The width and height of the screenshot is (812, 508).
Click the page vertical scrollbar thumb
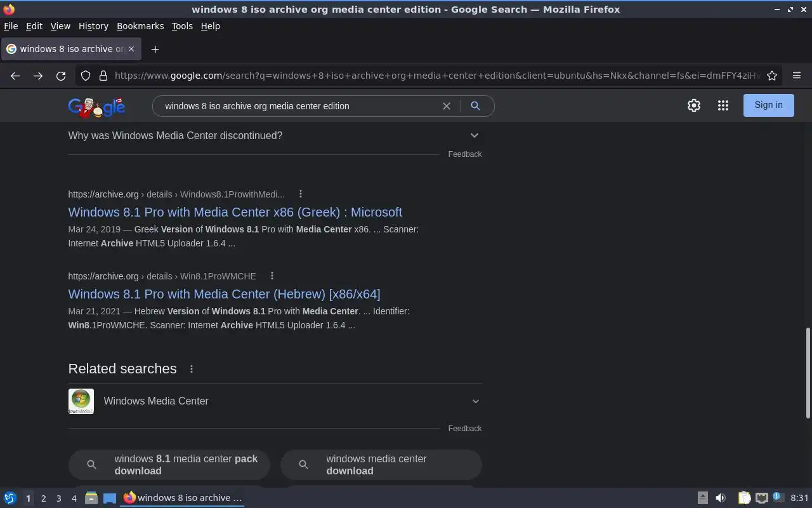(x=808, y=373)
